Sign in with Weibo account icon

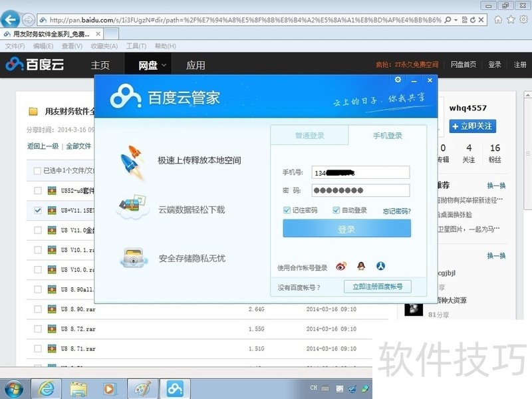point(341,266)
